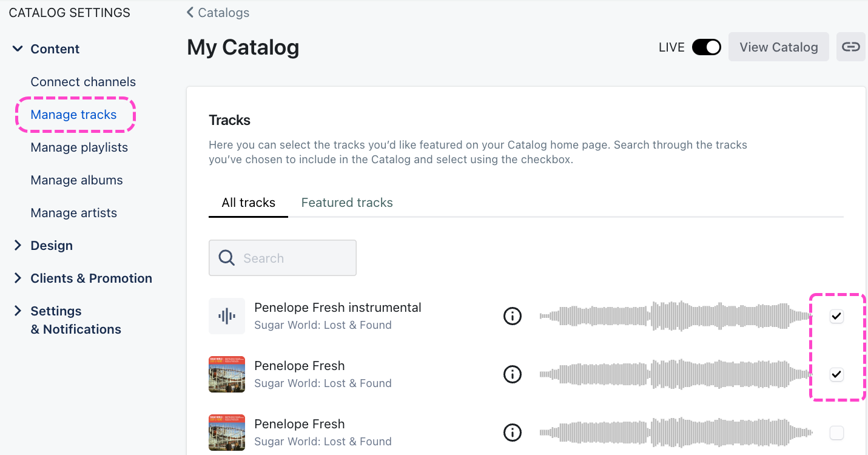Click the audio waveform icon for the instrumental track
The height and width of the screenshot is (455, 868).
click(x=227, y=316)
